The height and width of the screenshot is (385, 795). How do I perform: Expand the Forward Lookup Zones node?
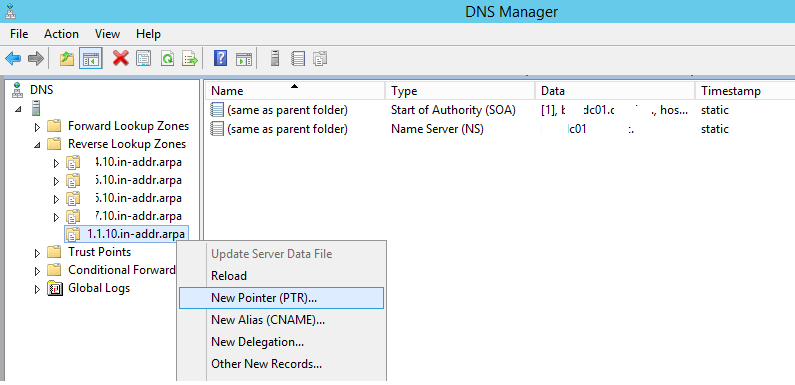pos(37,127)
